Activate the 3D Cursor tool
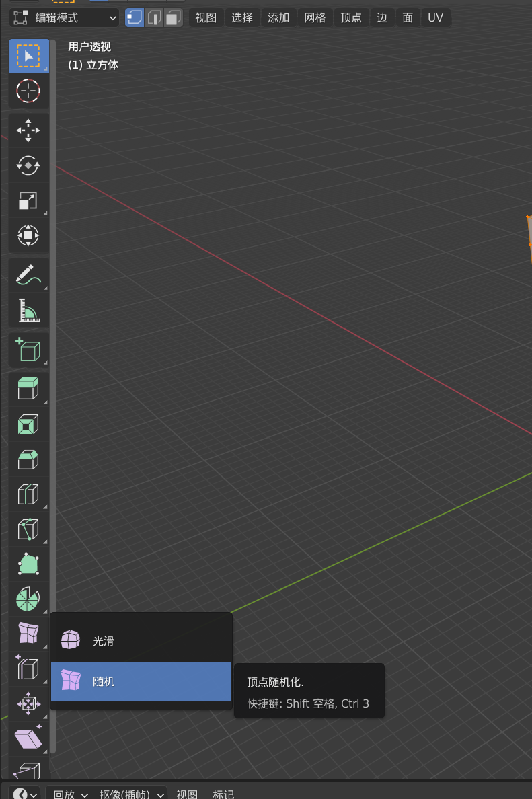This screenshot has width=532, height=799. tap(28, 91)
